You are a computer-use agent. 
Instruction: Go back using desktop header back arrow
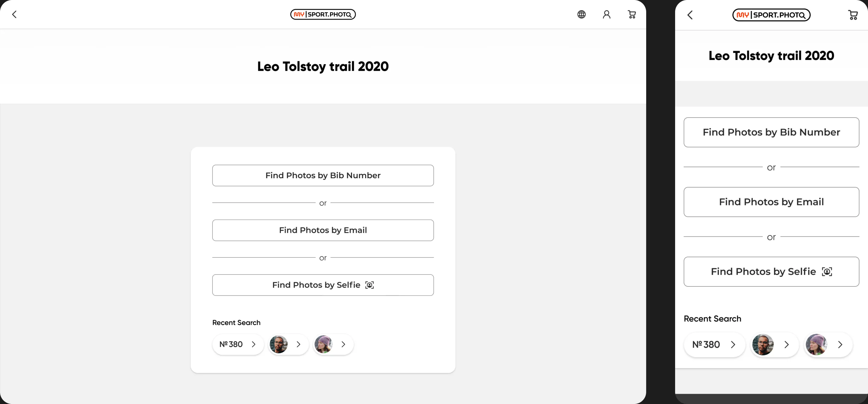coord(14,14)
